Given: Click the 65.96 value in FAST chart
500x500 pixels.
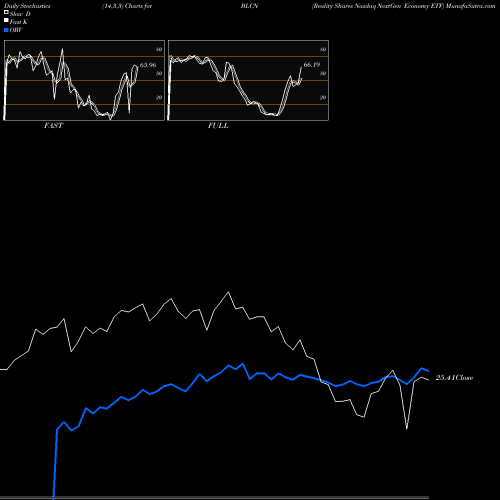Looking at the screenshot, I should click(x=148, y=65).
